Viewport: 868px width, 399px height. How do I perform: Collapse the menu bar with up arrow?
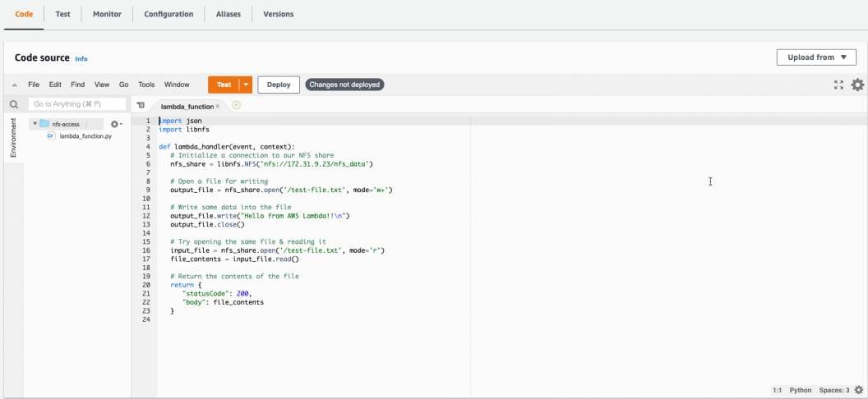(x=14, y=85)
